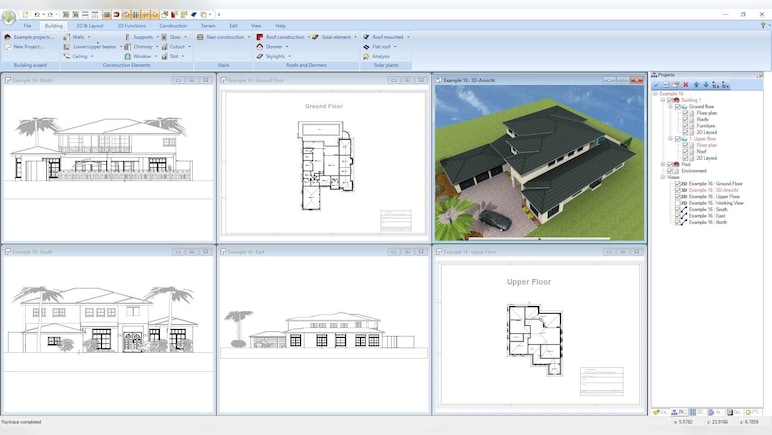Image resolution: width=772 pixels, height=435 pixels.
Task: Open the Supports dropdown arrow
Action: tap(158, 37)
